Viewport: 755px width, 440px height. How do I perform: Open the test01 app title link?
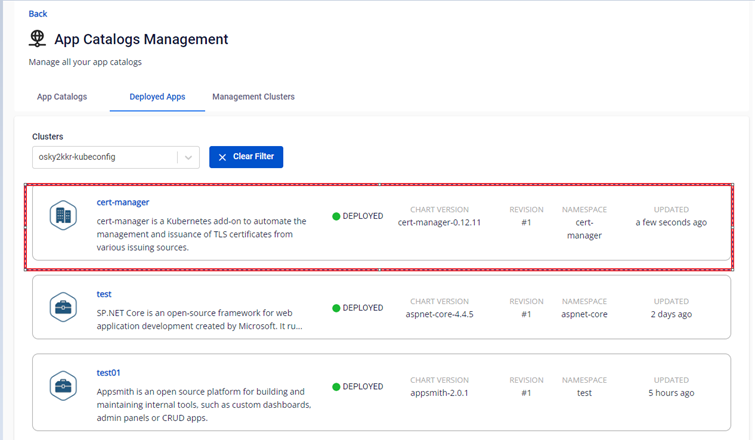coord(108,372)
